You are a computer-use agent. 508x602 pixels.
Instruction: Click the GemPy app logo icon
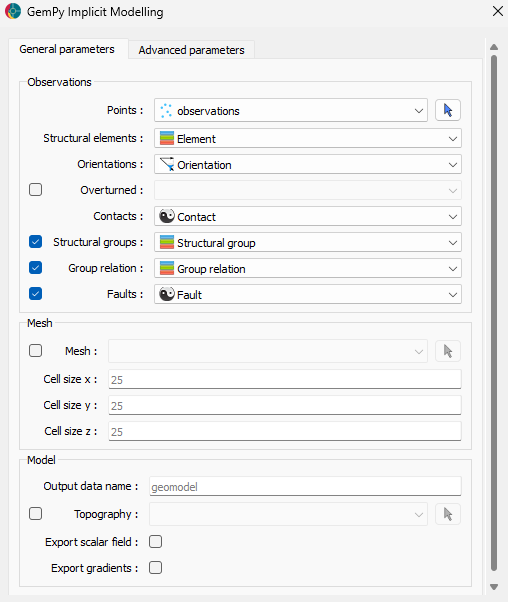pyautogui.click(x=13, y=12)
